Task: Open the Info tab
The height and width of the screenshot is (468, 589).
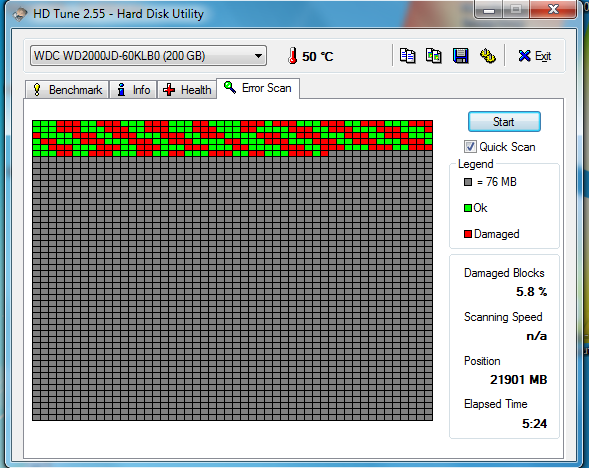Action: [133, 90]
